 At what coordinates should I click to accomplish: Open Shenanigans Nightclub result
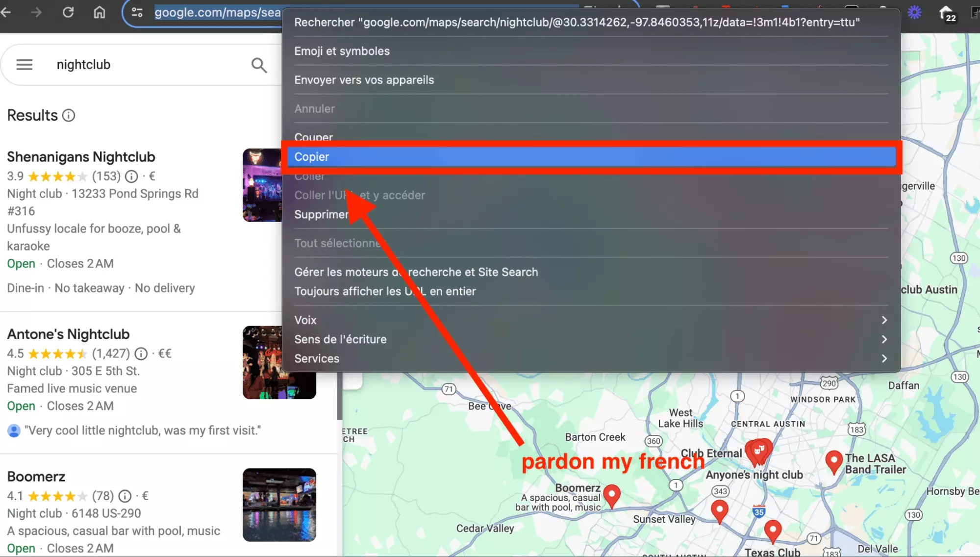point(81,157)
